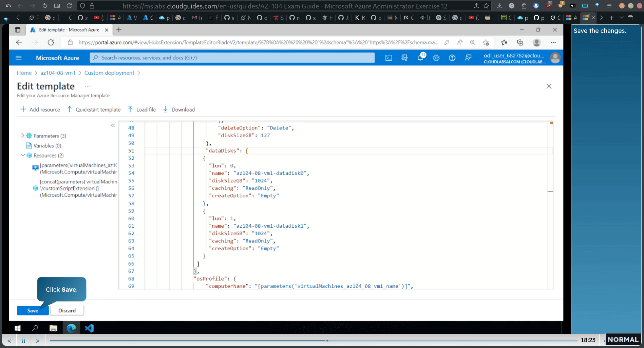
Task: Open the Edit template ellipsis menu
Action: 87,86
